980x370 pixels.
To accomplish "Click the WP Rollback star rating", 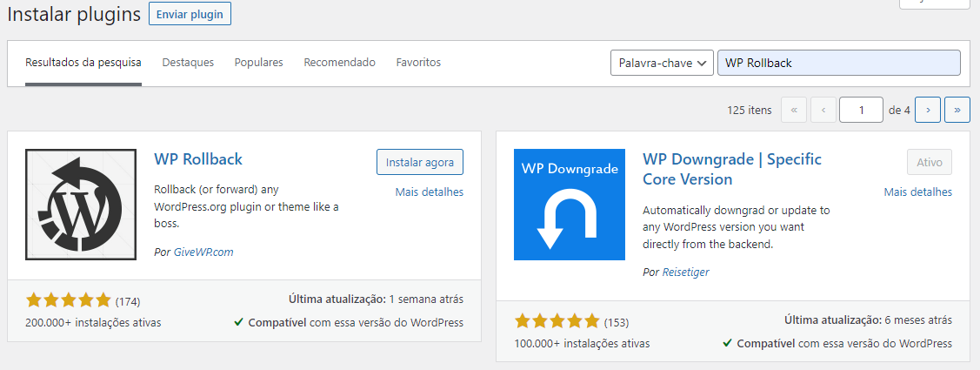I will tap(68, 301).
